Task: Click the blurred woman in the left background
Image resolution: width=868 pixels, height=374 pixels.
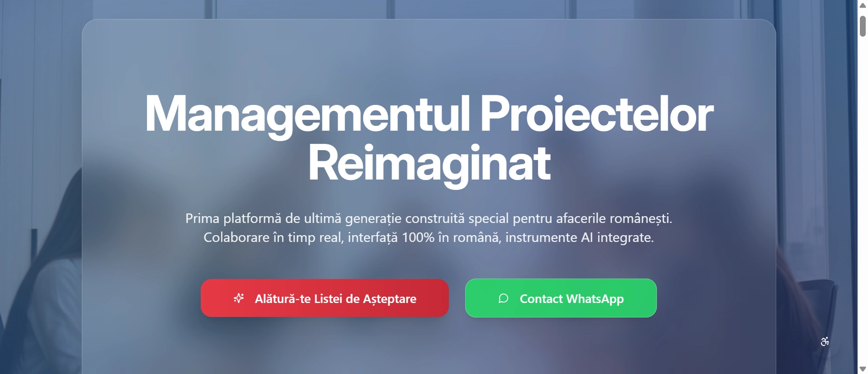Action: pos(41,271)
